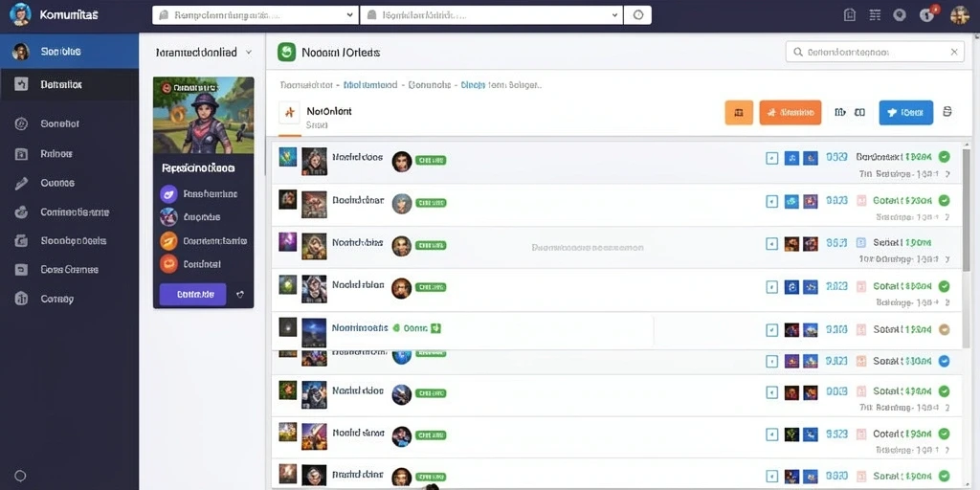Click the heart icon beside the purple button
The width and height of the screenshot is (980, 490).
point(240,295)
